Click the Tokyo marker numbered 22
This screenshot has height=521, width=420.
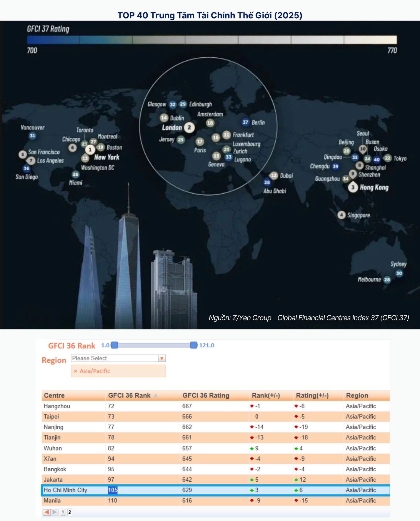(388, 158)
